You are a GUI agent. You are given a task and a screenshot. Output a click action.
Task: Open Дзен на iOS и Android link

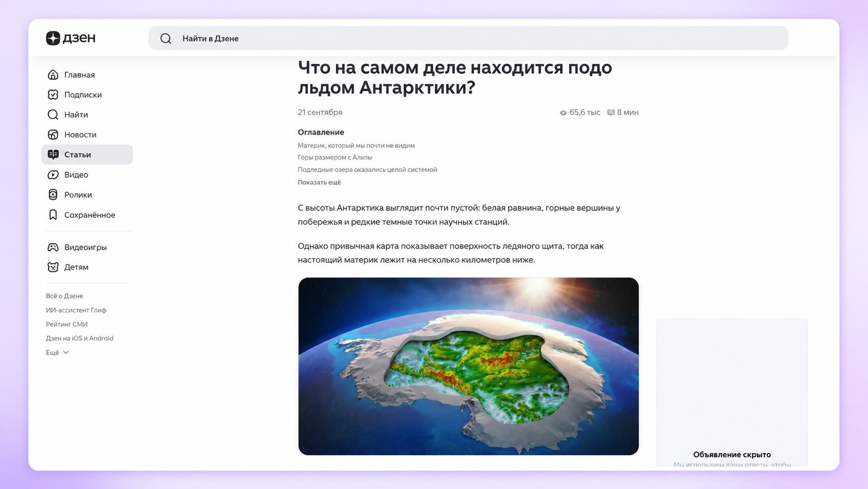click(x=79, y=338)
